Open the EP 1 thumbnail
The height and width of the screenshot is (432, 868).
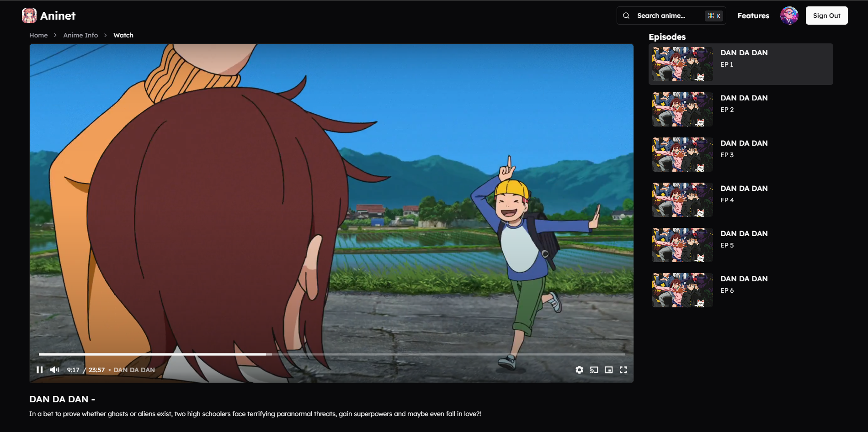click(x=682, y=64)
